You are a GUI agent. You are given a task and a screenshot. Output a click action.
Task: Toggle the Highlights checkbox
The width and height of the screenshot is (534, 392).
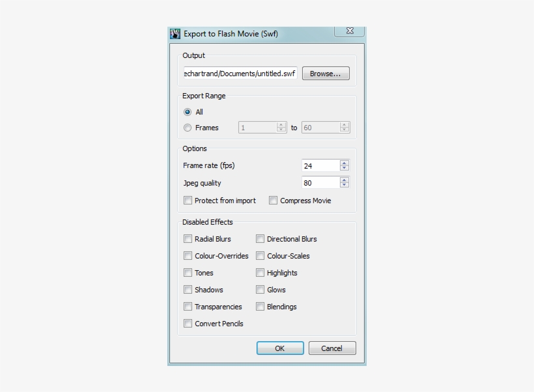click(260, 273)
